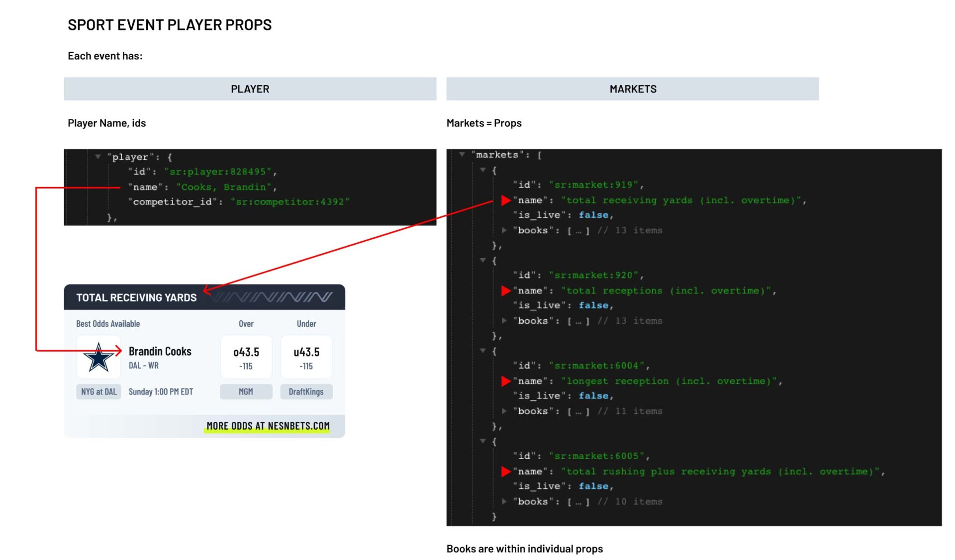
Task: Expand books array with 10 items
Action: click(x=504, y=502)
